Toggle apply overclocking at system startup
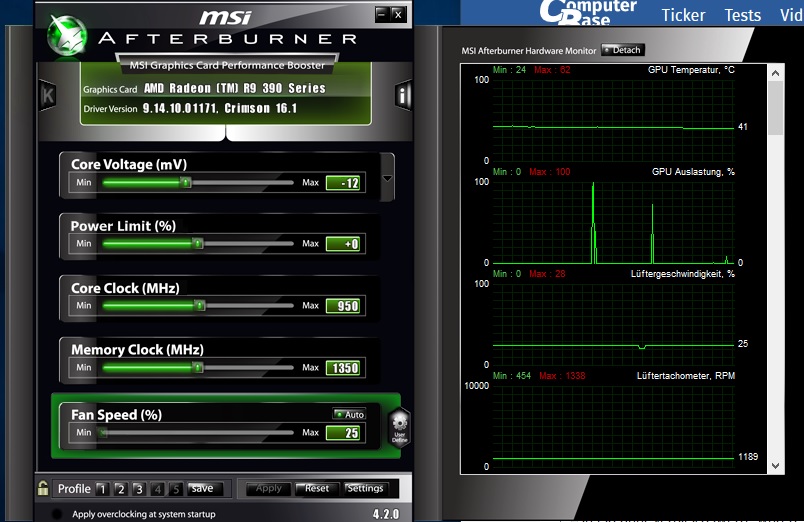Image resolution: width=804 pixels, height=522 pixels. 57,514
